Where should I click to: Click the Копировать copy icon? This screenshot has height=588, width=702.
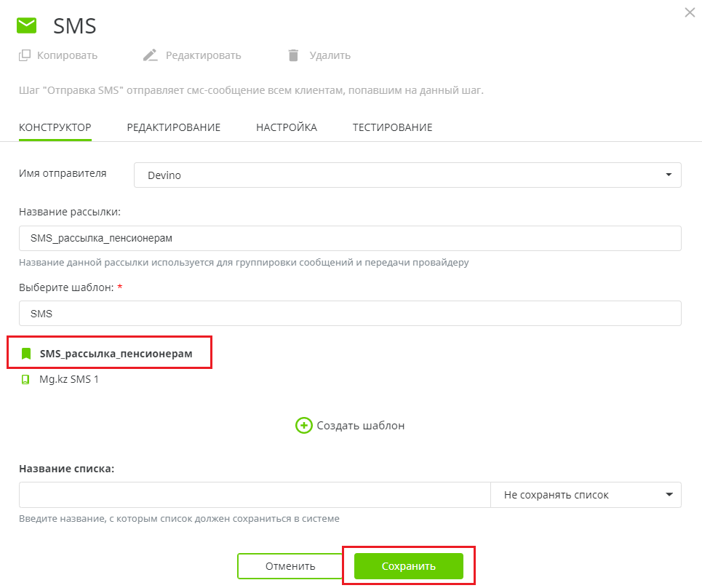tap(25, 55)
